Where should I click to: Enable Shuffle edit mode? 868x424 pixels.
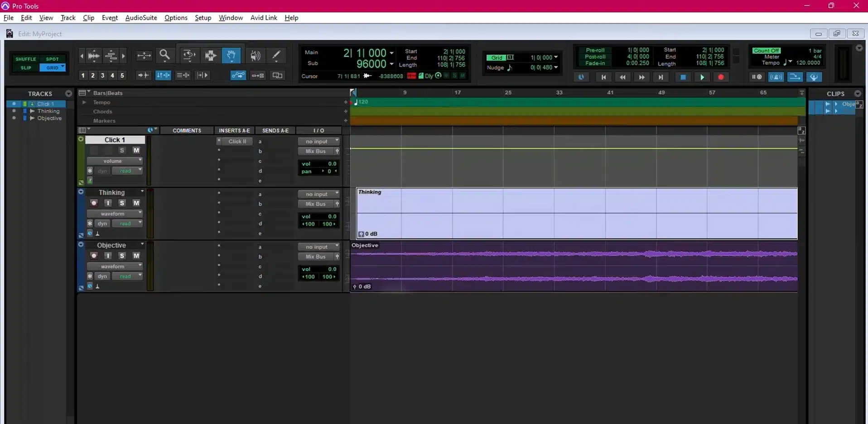click(x=26, y=59)
